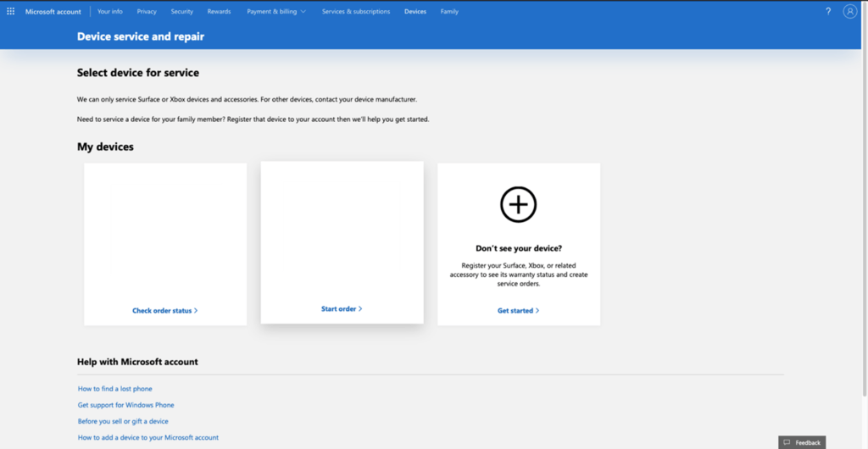Click the Device service and repair heading
This screenshot has width=868, height=449.
141,36
